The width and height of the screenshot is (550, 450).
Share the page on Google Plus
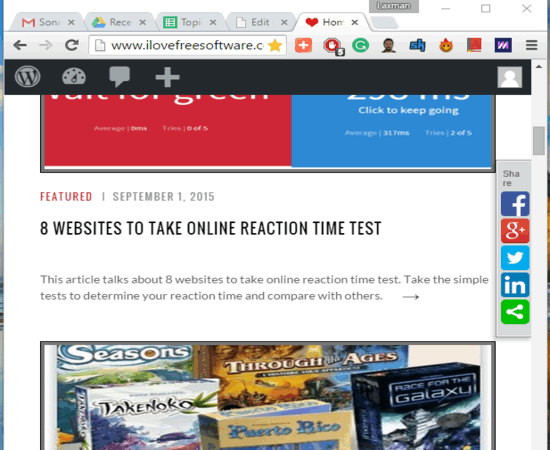point(515,231)
